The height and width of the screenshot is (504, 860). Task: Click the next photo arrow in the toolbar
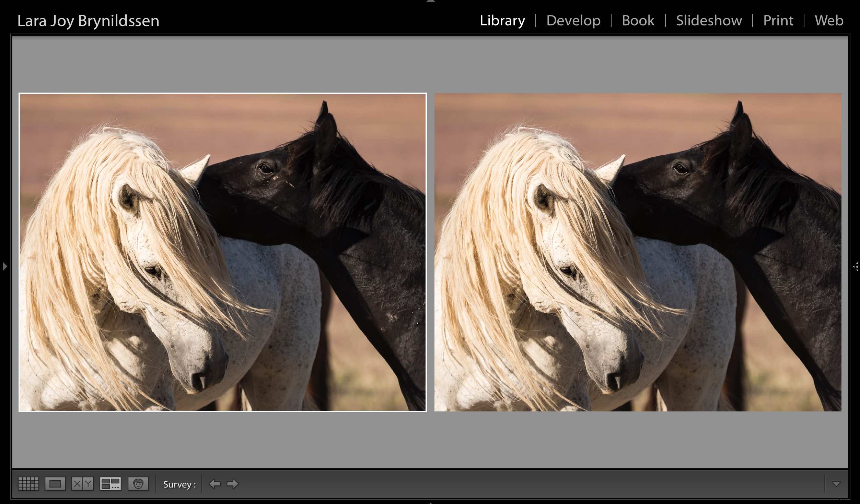tap(233, 484)
